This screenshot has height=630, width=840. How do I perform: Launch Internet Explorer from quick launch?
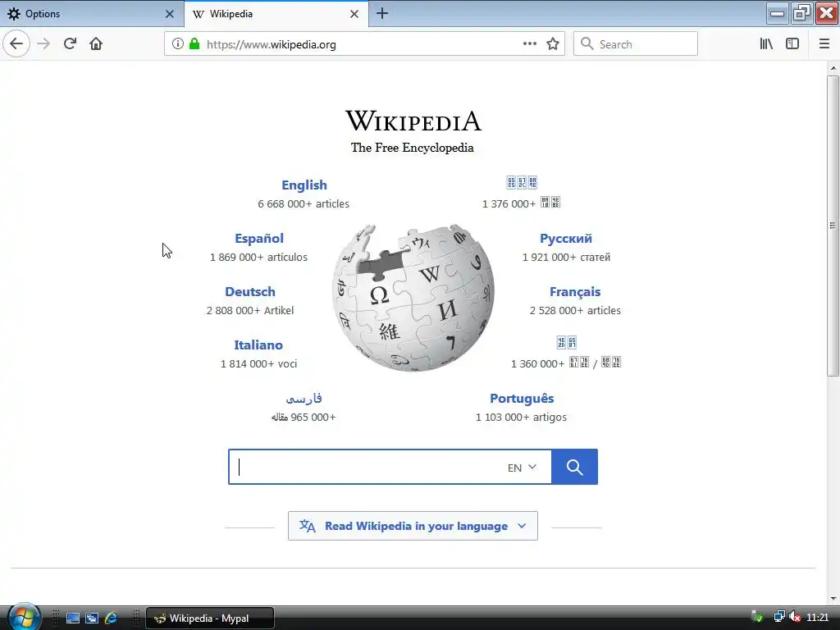click(x=111, y=619)
